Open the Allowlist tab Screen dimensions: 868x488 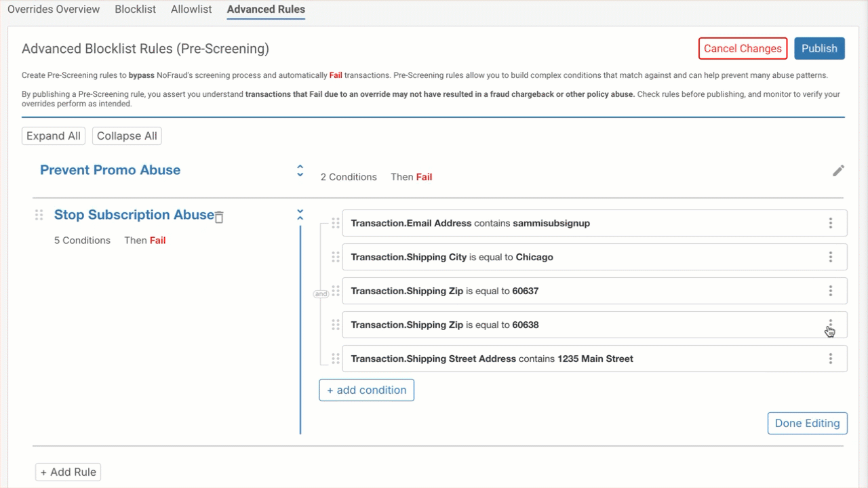191,9
